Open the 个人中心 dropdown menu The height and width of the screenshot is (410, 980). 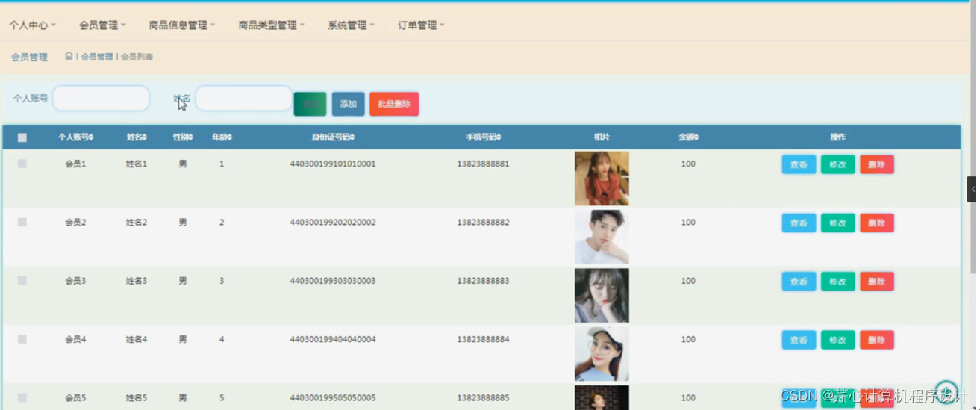pyautogui.click(x=32, y=25)
